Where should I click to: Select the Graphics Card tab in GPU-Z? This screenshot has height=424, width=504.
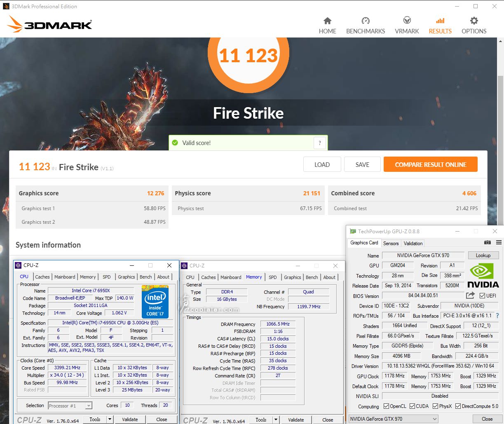[x=364, y=243]
